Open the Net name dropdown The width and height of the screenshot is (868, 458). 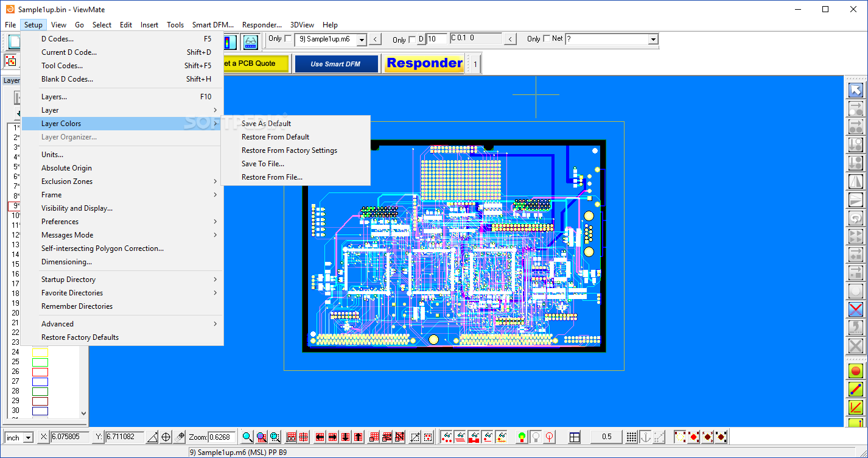click(653, 40)
